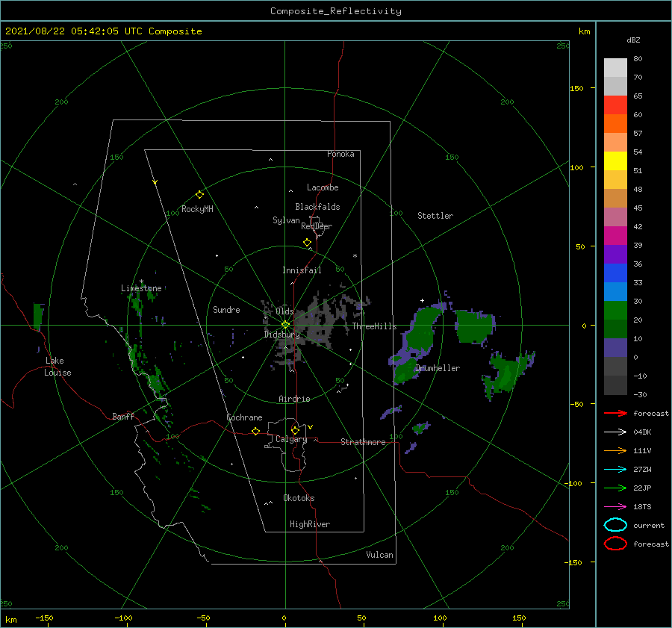Click the white 04DK arrow icon
672x628 pixels.
pos(615,432)
